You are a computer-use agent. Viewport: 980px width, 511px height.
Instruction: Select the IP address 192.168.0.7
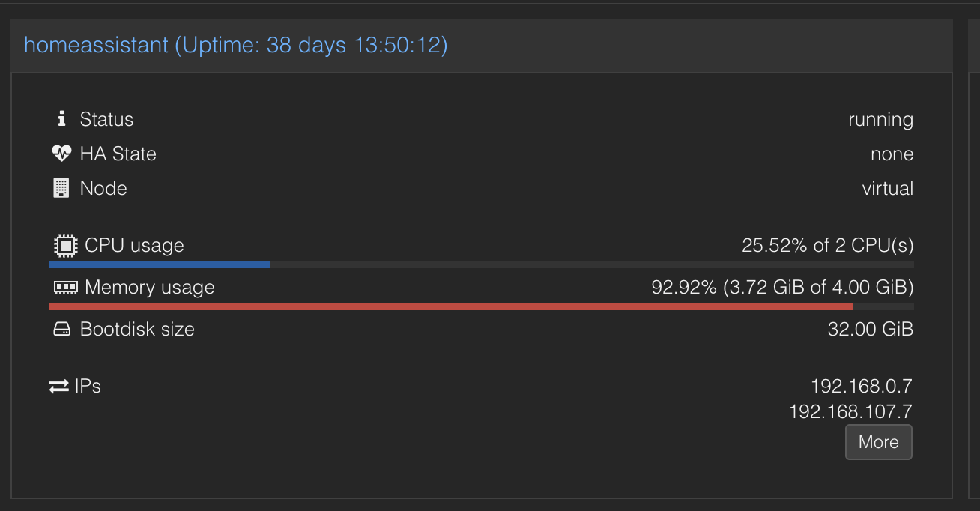[861, 386]
